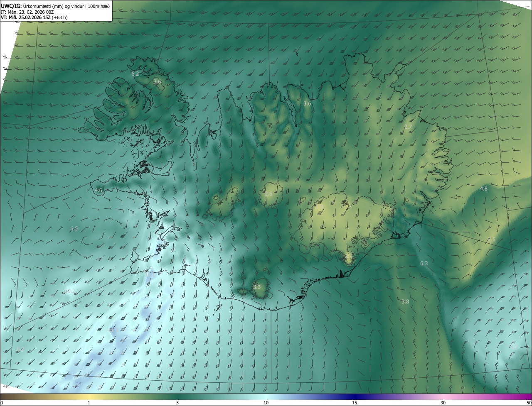Click the 4.8 value label on the map
Screen dimensions: 532x406
point(484,188)
